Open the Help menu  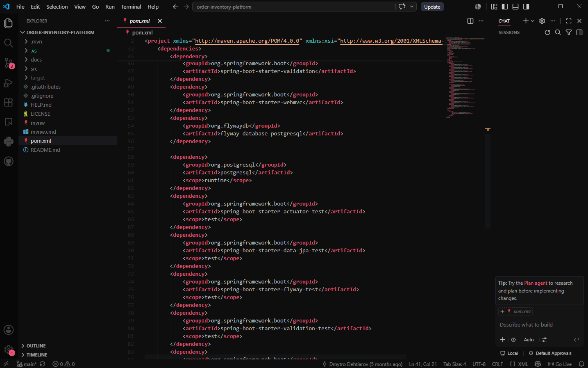point(153,7)
